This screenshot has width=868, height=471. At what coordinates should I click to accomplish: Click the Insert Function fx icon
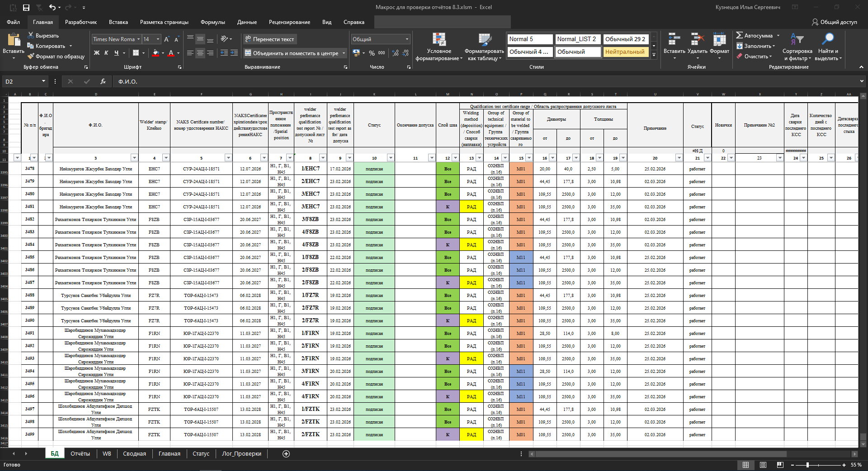pyautogui.click(x=103, y=81)
